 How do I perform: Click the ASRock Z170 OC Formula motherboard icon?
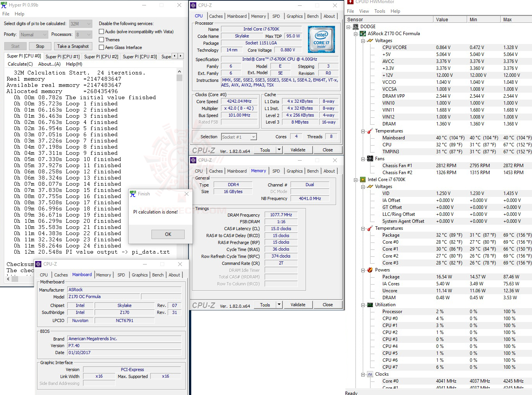[362, 34]
